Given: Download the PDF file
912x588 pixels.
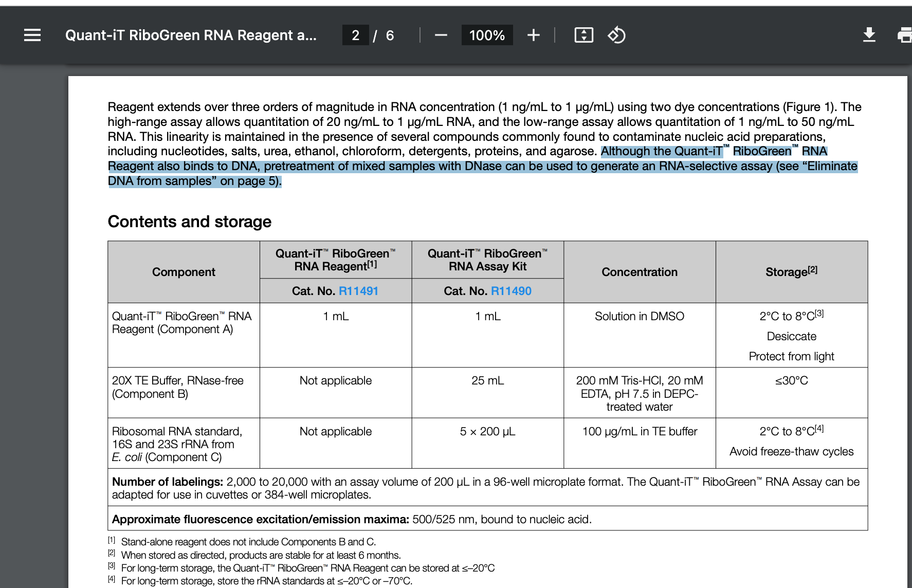Looking at the screenshot, I should coord(869,35).
